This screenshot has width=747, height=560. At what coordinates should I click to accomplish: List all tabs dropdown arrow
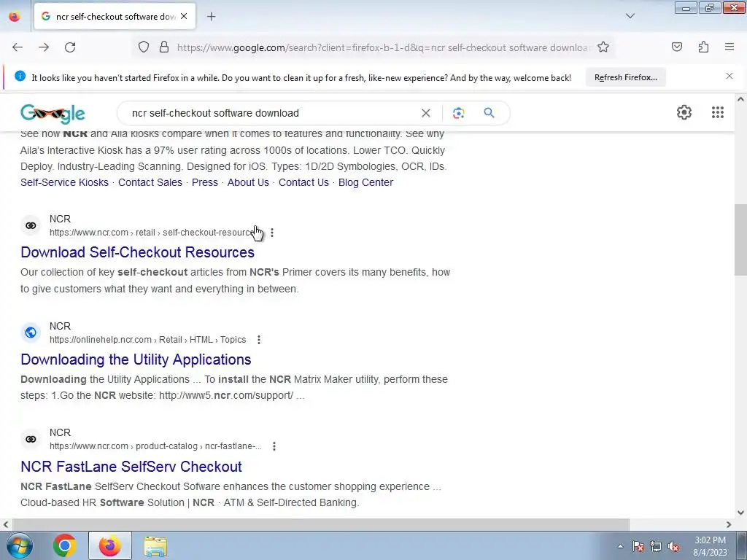tap(630, 16)
